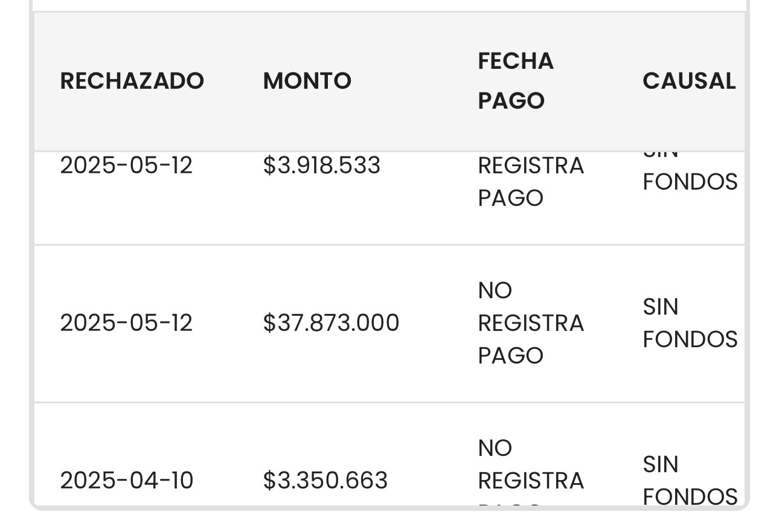Screen dimensions: 779x532
Task: Click the CAUSAL column header
Action: tap(689, 81)
